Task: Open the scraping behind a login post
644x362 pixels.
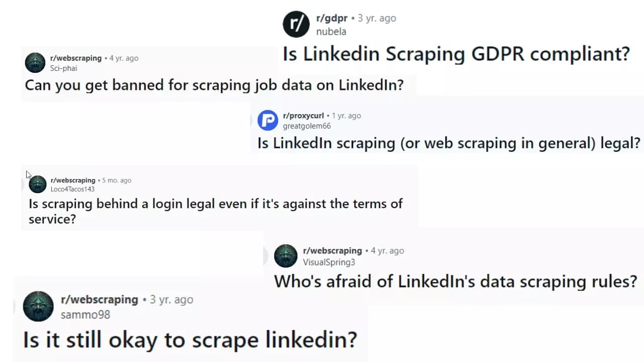Action: [x=215, y=211]
